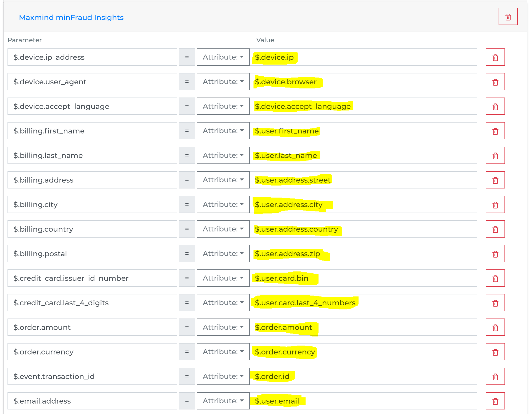Focus the $.user.card.last_4_numbers value field
This screenshot has height=414, width=532.
[x=363, y=303]
